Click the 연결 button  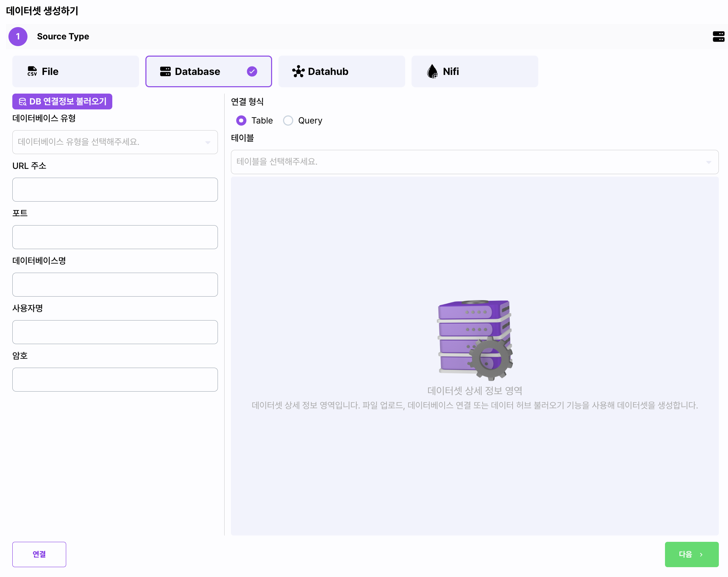click(x=39, y=554)
